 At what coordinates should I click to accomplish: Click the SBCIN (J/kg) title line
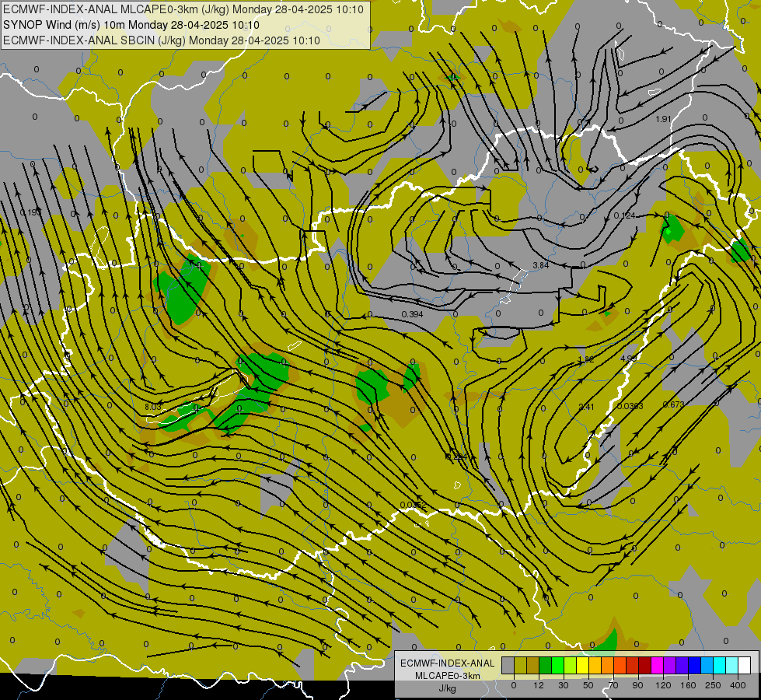pos(162,40)
